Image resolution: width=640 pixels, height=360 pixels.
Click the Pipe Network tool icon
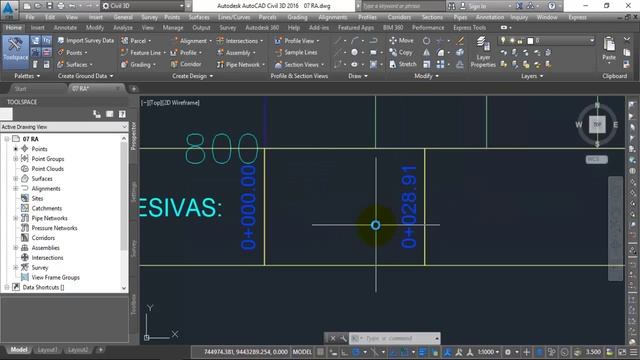pyautogui.click(x=220, y=64)
